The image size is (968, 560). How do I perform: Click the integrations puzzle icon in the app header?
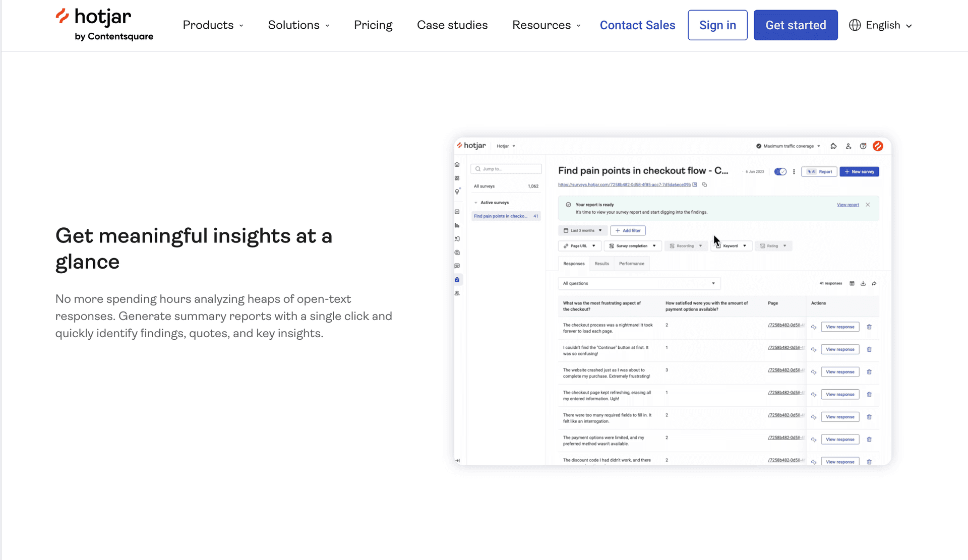833,146
